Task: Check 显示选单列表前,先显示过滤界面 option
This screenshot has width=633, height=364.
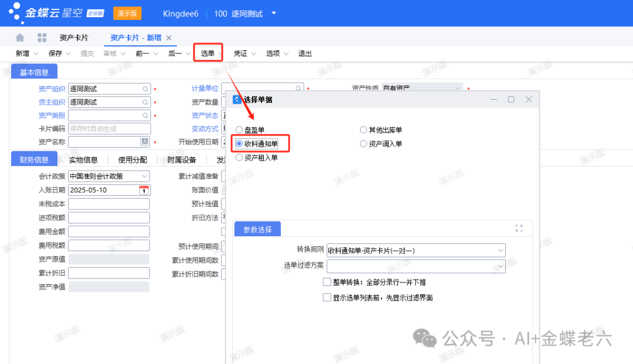Action: pos(327,297)
